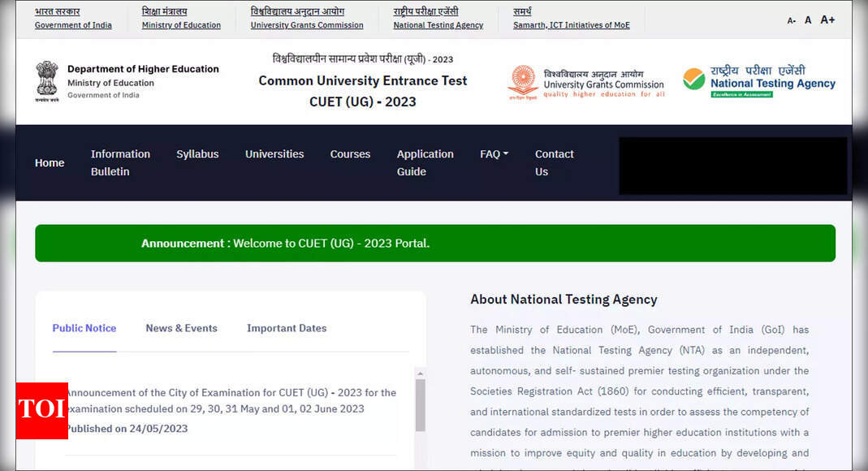Switch to the Public Notice tab

point(84,328)
